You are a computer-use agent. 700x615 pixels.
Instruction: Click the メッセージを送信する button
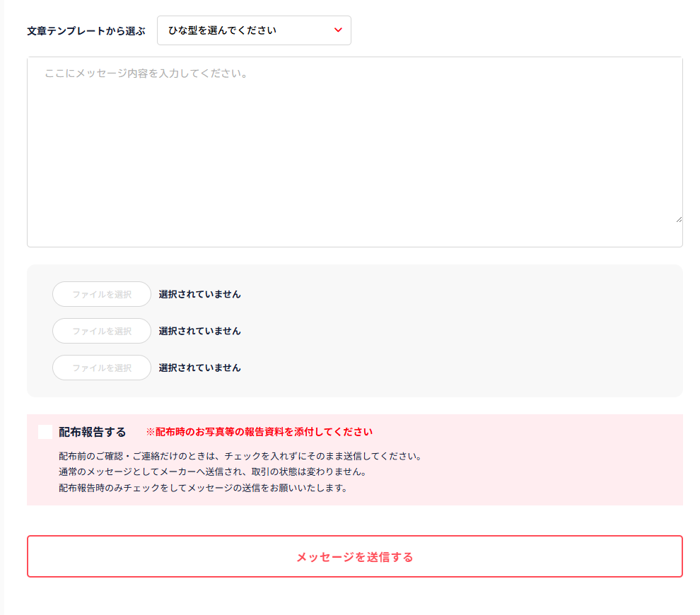click(x=354, y=556)
